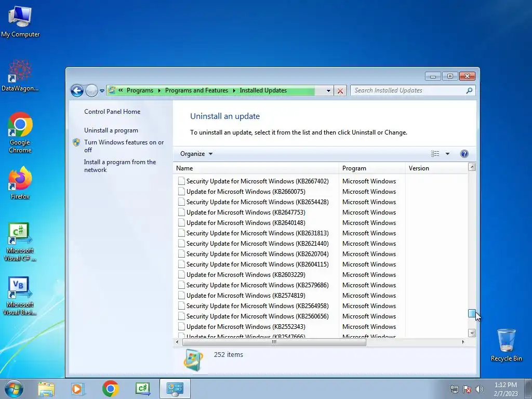Click the volume speaker tray icon
532x399 pixels.
[x=480, y=389]
